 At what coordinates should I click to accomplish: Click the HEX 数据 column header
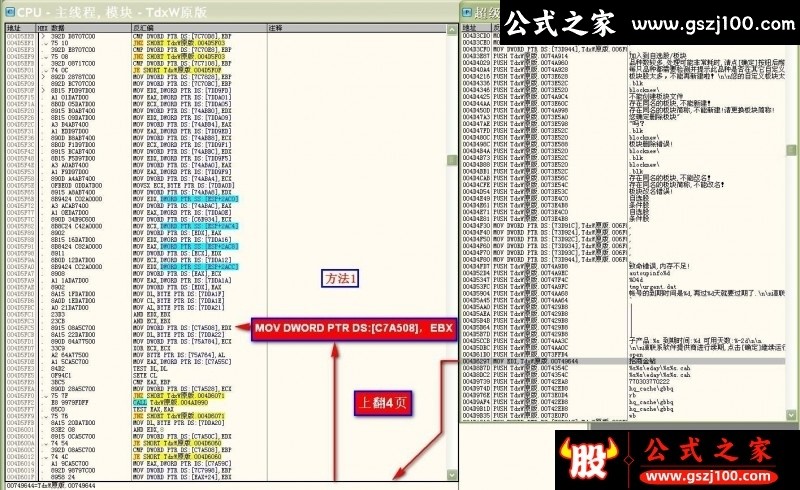(84, 28)
